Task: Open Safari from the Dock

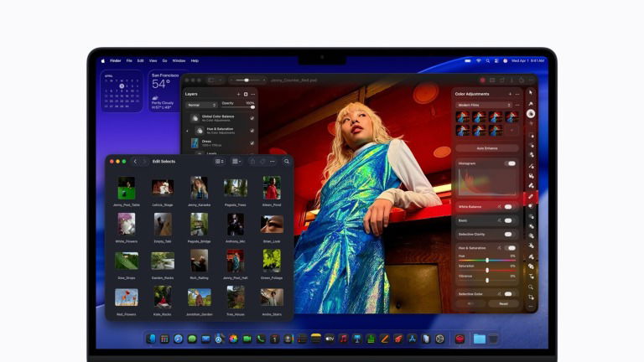Action: click(179, 339)
